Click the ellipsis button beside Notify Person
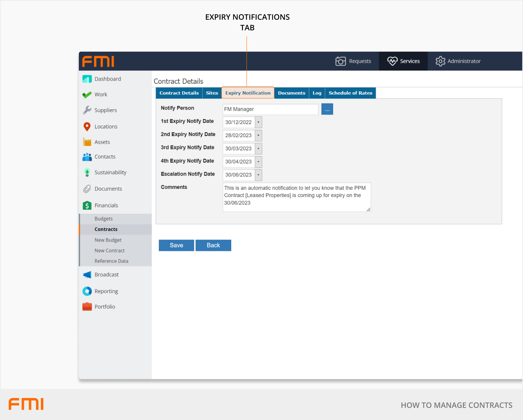523x420 pixels. pos(327,109)
